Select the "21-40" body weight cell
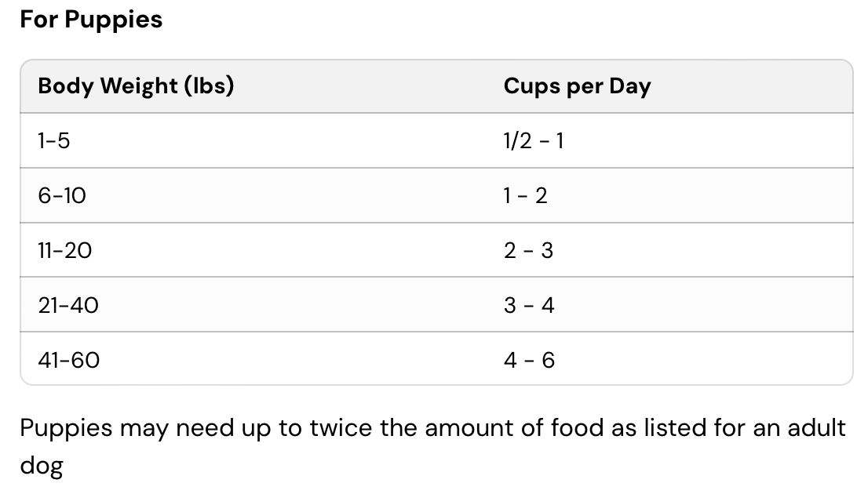Viewport: 868px width, 494px height. click(68, 305)
